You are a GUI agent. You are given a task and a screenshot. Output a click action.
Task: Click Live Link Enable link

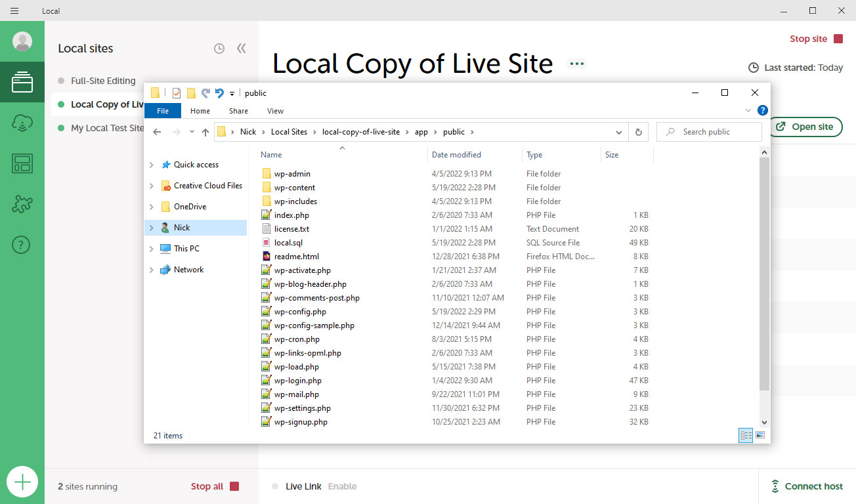point(342,486)
